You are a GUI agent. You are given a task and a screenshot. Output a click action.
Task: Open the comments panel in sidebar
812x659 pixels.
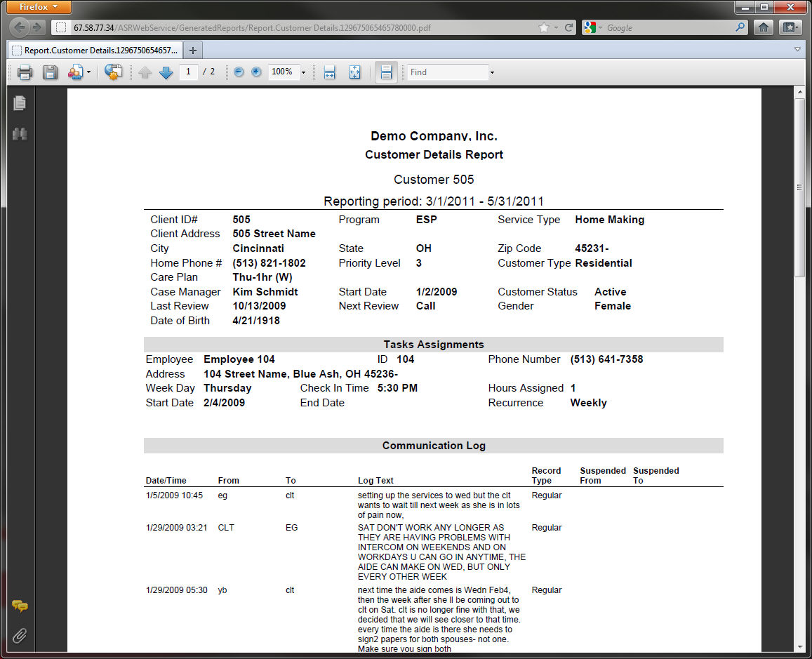pyautogui.click(x=20, y=606)
